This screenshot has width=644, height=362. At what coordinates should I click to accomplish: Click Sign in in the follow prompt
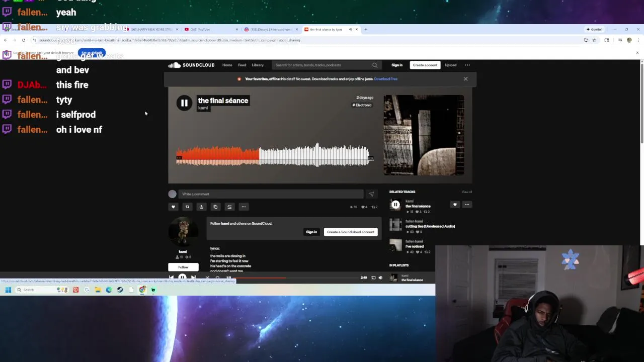click(x=311, y=232)
